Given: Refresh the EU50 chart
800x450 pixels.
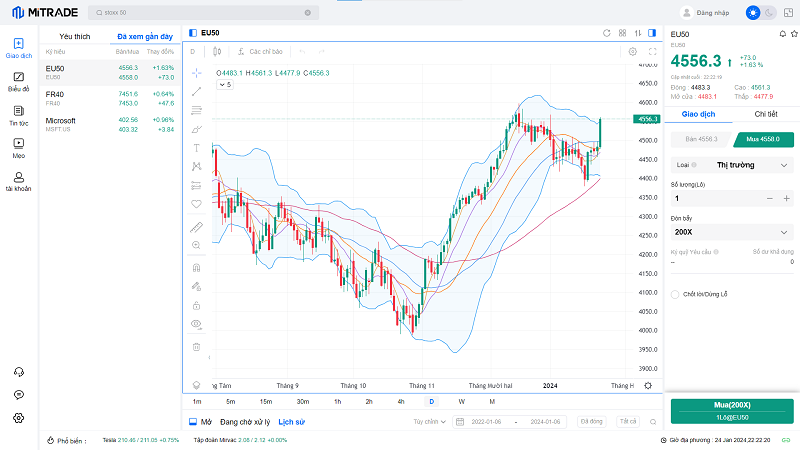Looking at the screenshot, I should tap(606, 33).
